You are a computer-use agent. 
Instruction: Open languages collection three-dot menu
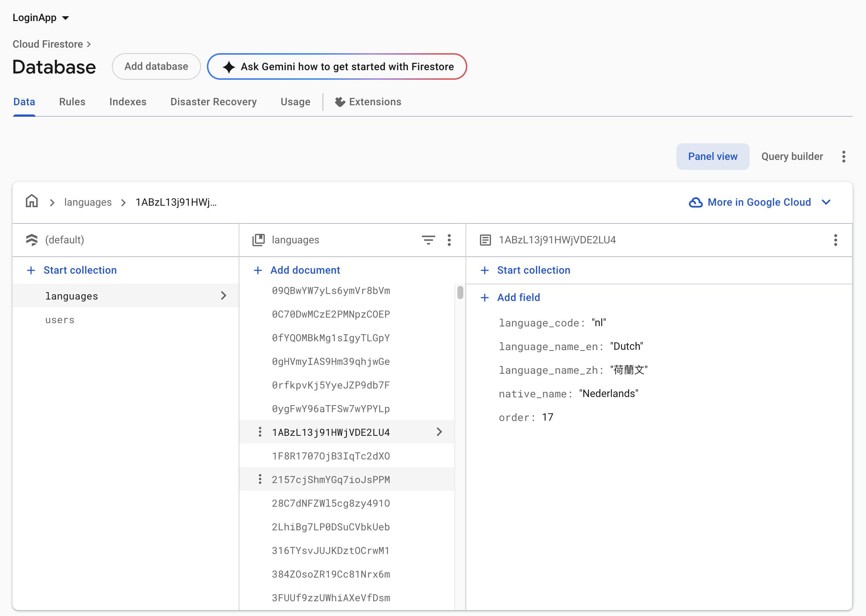pyautogui.click(x=449, y=240)
